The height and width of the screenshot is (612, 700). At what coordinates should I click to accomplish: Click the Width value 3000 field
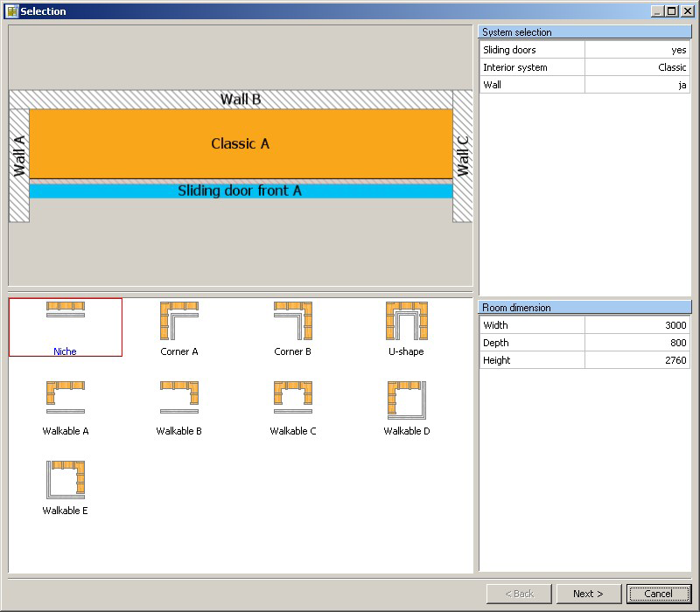(x=636, y=325)
